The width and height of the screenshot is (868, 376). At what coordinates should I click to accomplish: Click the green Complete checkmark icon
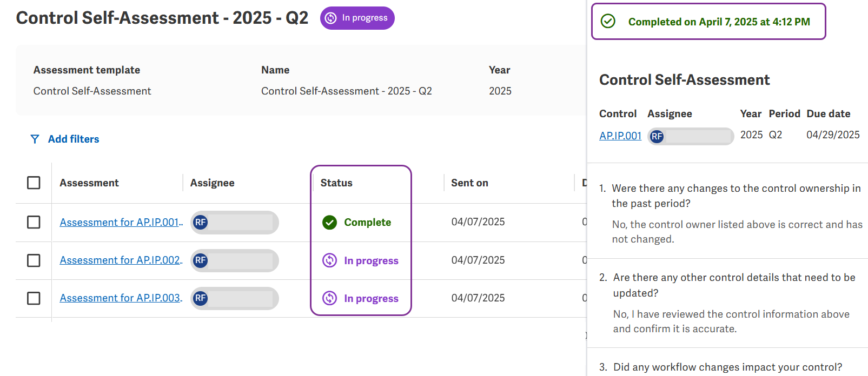tap(329, 222)
